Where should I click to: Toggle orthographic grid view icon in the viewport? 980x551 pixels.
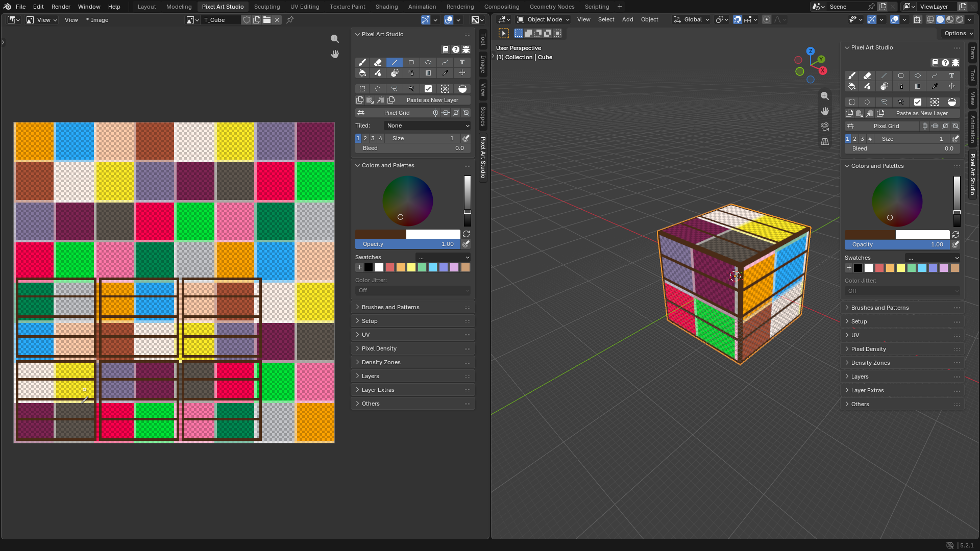click(825, 142)
